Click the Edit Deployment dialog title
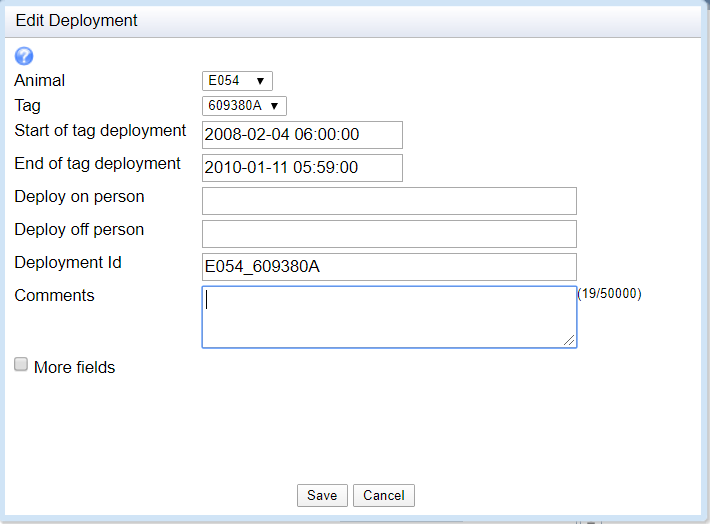The width and height of the screenshot is (710, 524). (76, 20)
